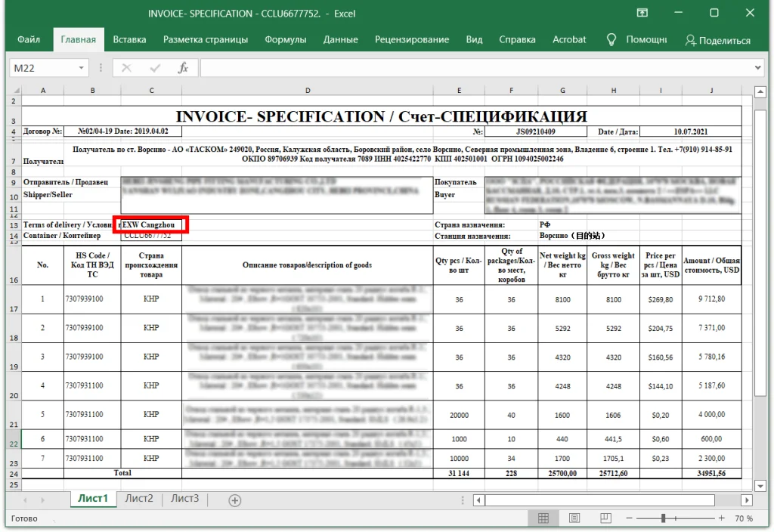
Task: Switch to Page Layout view
Action: click(574, 518)
